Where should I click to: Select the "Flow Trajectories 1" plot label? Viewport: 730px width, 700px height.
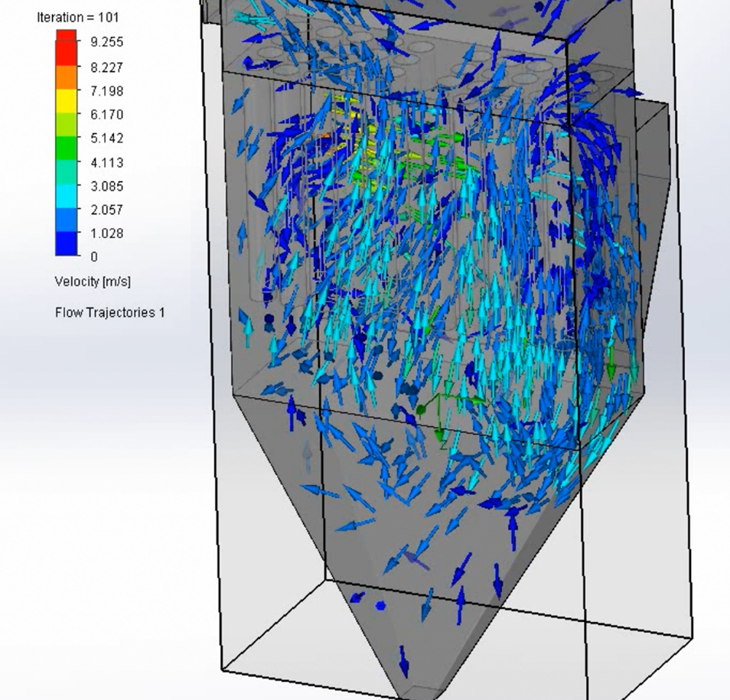[x=109, y=312]
